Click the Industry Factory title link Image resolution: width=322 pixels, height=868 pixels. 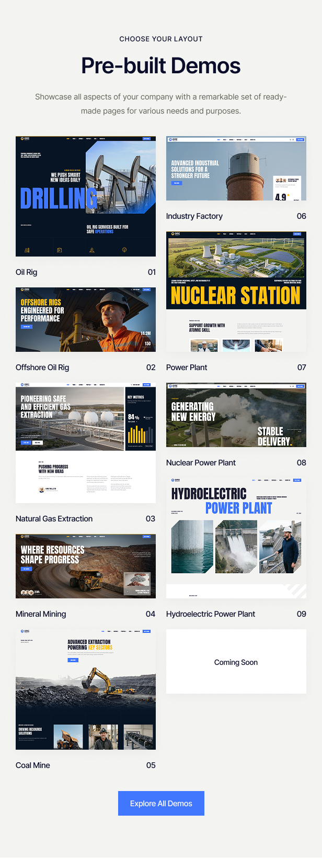coord(194,216)
